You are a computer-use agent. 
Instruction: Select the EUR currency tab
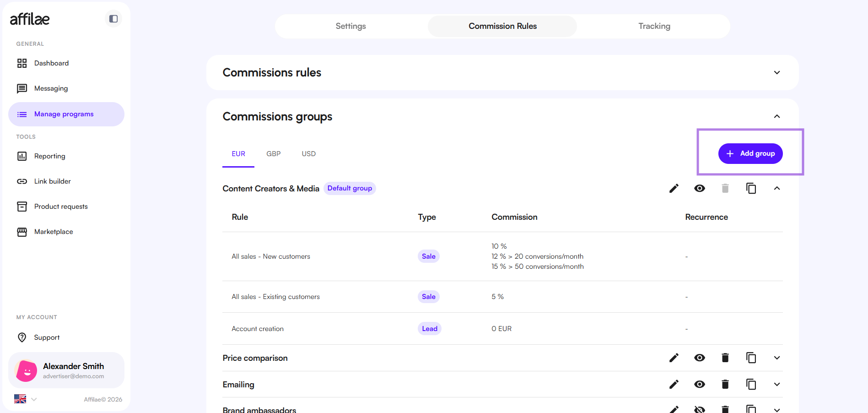(238, 154)
